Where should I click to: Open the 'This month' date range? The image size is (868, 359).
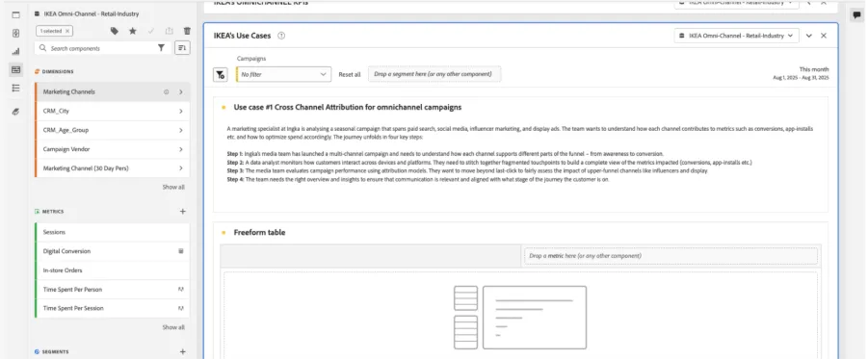pos(801,73)
